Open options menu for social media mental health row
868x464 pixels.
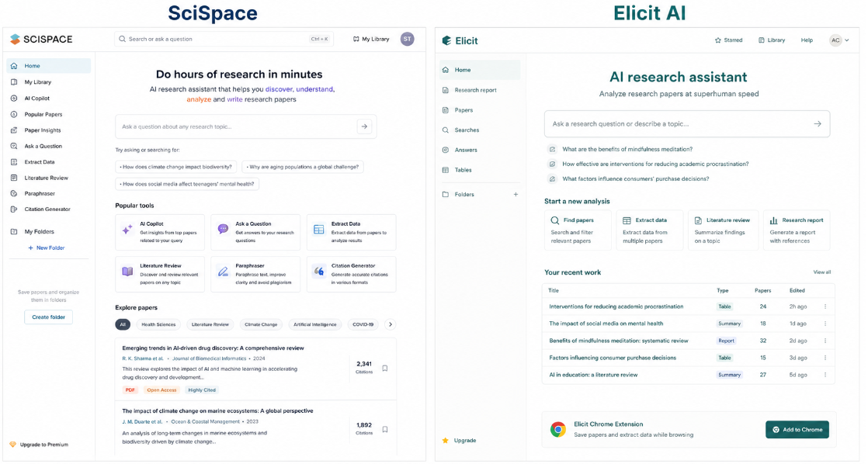[x=825, y=324]
